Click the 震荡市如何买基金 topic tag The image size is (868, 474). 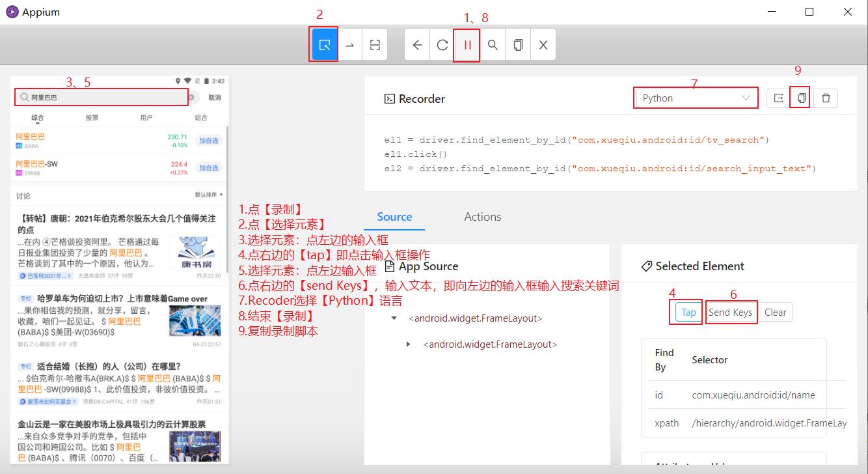pyautogui.click(x=48, y=402)
